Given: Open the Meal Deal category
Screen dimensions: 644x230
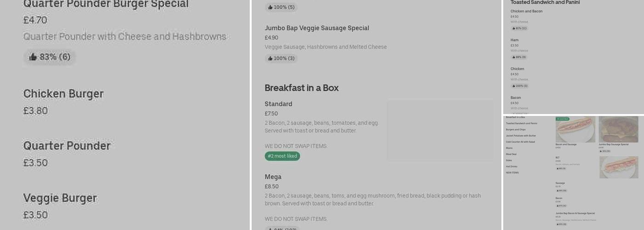Looking at the screenshot, I should 511,154.
